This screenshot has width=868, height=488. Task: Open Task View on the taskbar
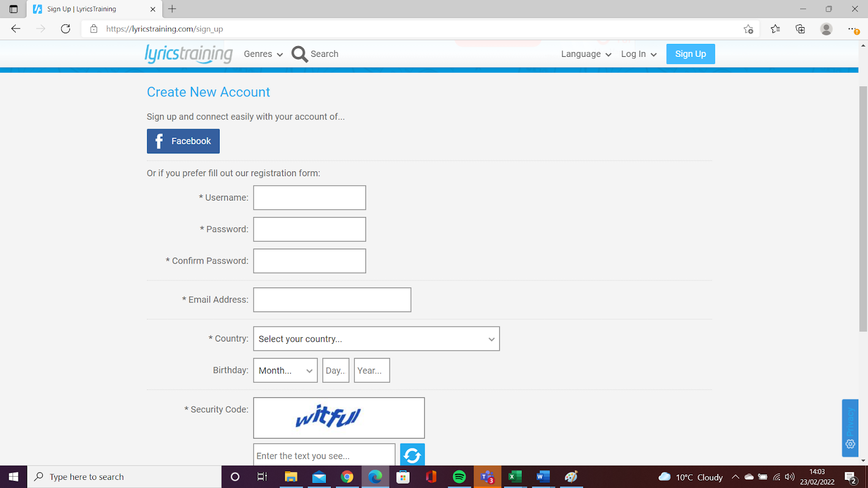[x=262, y=477]
